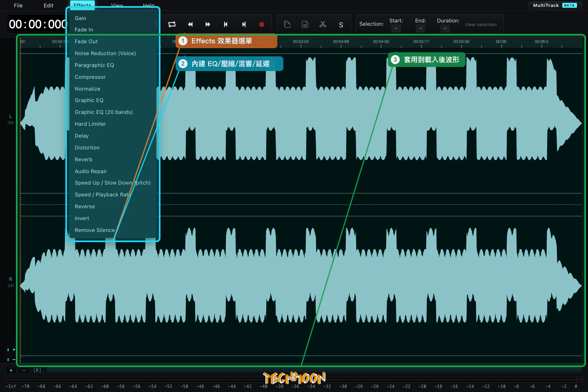Image resolution: width=588 pixels, height=392 pixels.
Task: Skip to the start of track
Action: 225,24
